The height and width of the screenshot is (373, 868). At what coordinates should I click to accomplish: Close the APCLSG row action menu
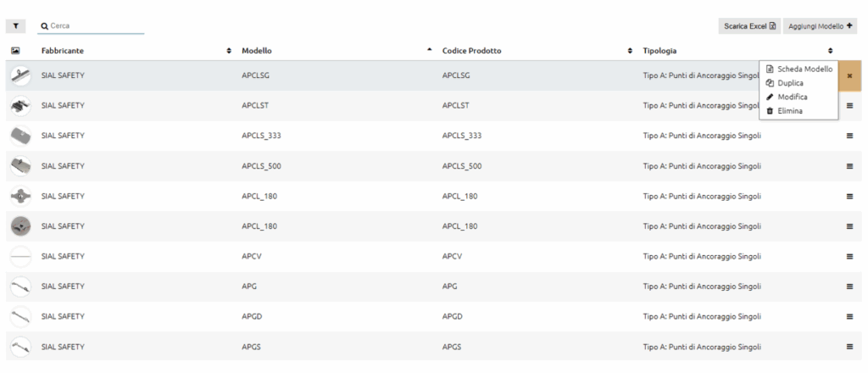[x=849, y=75]
